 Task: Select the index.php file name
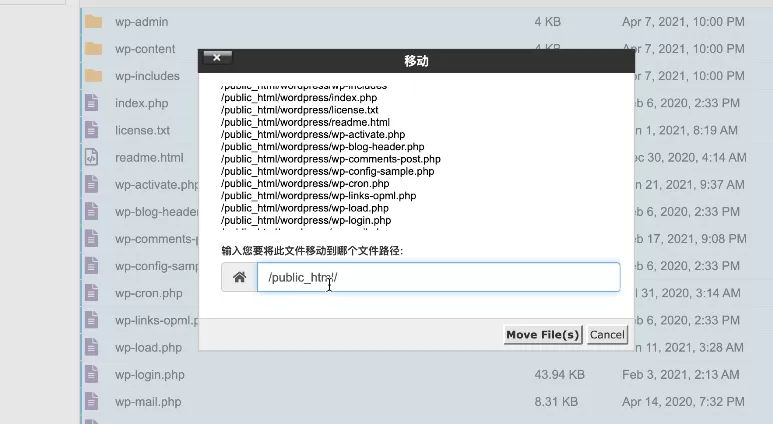141,103
